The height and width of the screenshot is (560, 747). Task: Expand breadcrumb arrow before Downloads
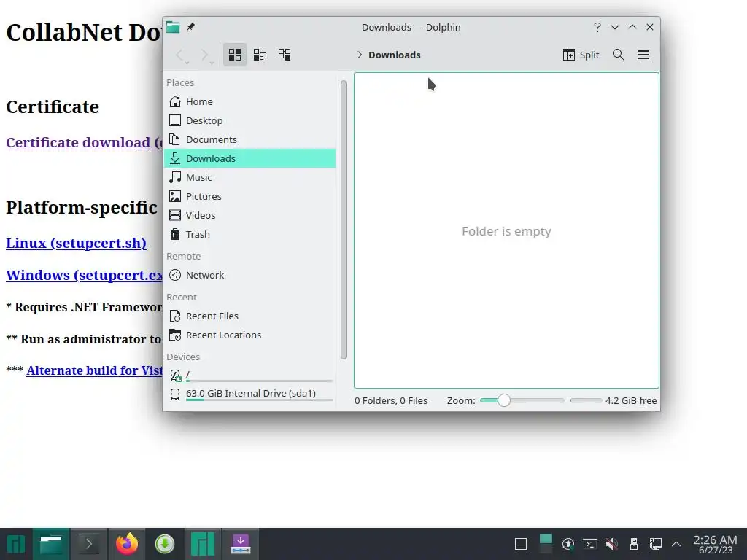click(x=359, y=55)
